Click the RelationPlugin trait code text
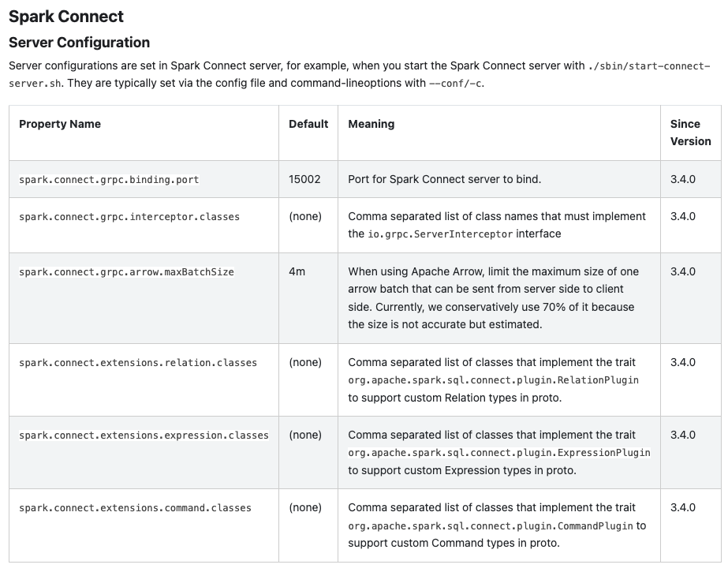 [x=493, y=380]
